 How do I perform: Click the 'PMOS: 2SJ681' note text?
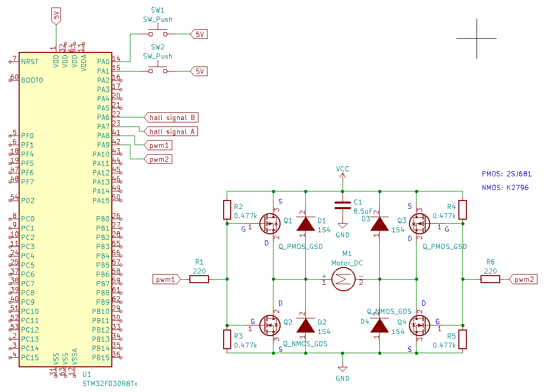(507, 174)
